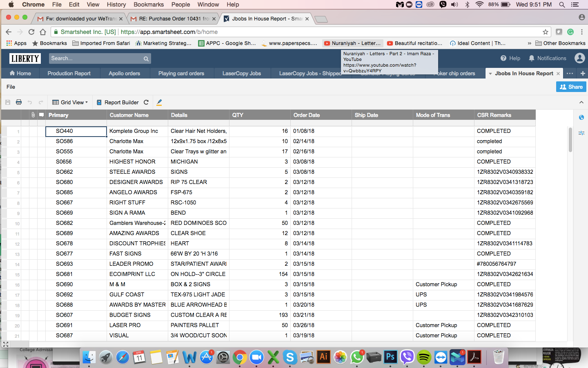Click the PAINTERS PALLET details cell
This screenshot has height=368, width=588.
pos(198,325)
